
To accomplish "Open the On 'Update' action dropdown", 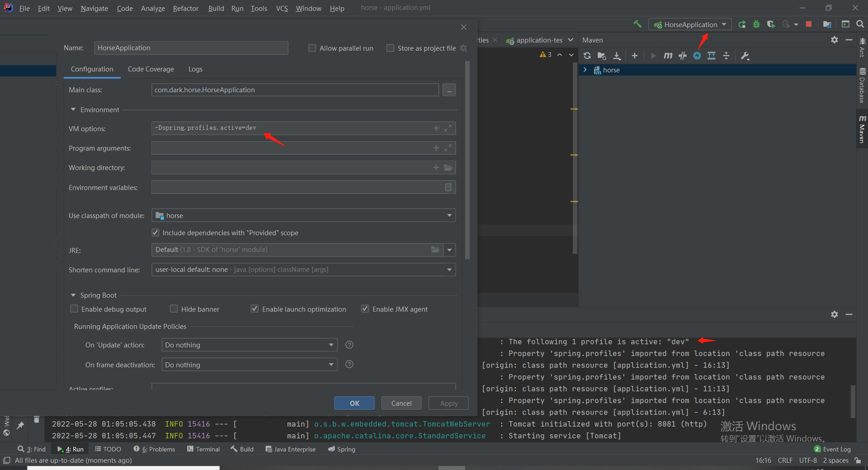I will 249,345.
